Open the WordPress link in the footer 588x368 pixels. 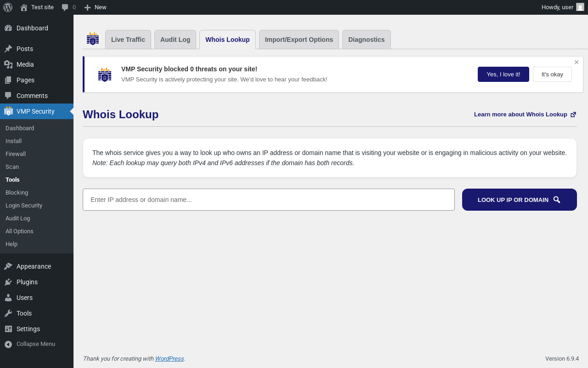coord(170,359)
